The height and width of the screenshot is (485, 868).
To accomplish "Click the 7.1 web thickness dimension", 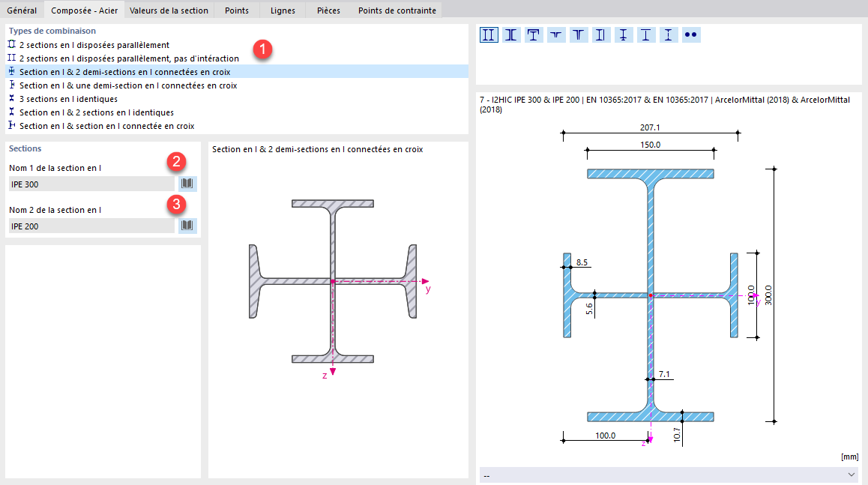I will click(664, 374).
